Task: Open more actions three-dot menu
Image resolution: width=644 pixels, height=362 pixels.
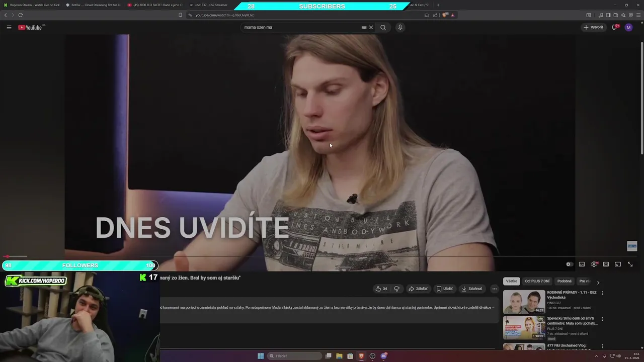Action: coord(494,289)
